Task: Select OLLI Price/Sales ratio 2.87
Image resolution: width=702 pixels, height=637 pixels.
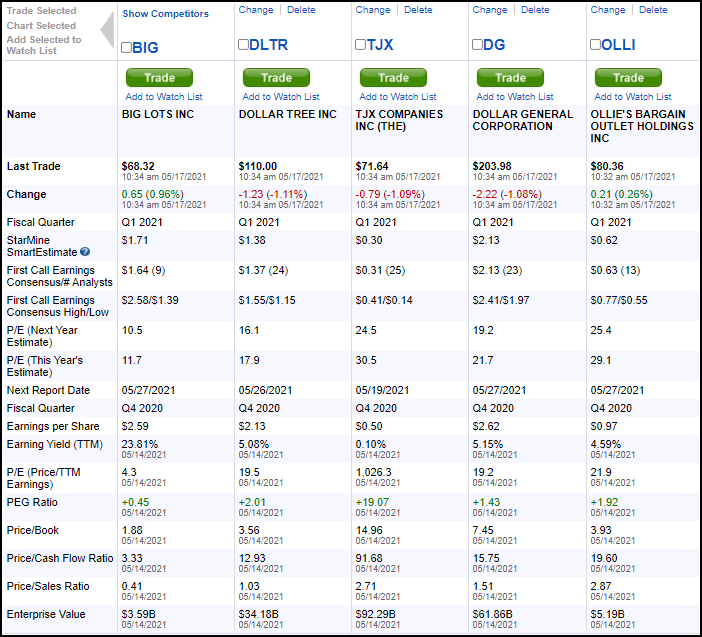Action: point(600,586)
